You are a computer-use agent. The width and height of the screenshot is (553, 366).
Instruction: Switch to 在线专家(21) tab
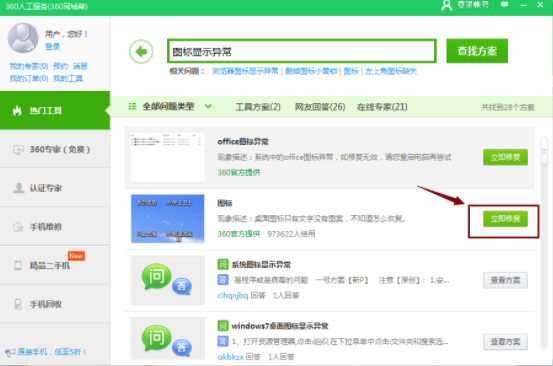[x=382, y=107]
